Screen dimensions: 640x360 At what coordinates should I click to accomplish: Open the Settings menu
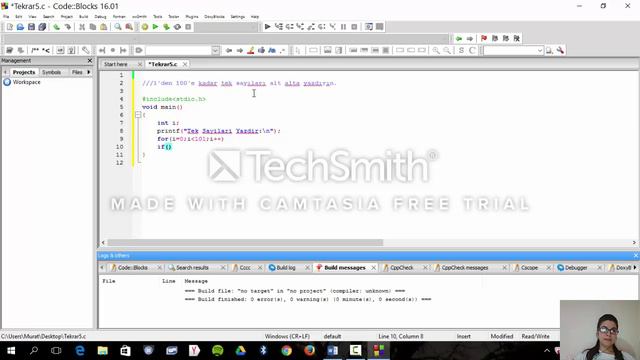pos(238,17)
